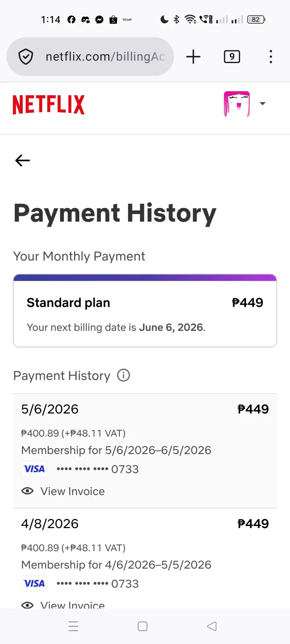
Task: Tap the Visa logo on the 5/6/2026 payment
Action: (34, 469)
